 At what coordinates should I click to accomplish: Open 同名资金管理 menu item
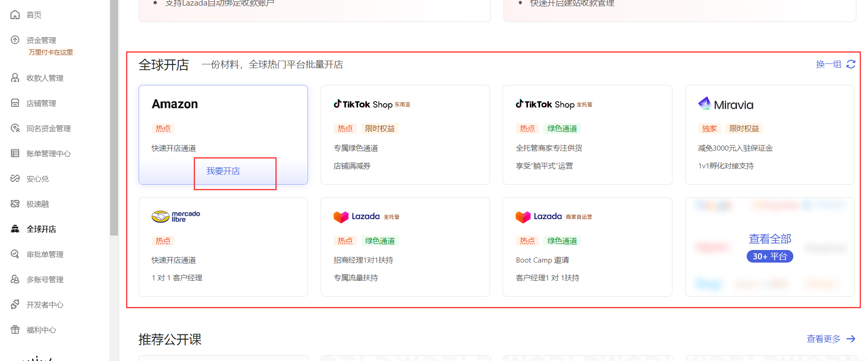(x=49, y=128)
